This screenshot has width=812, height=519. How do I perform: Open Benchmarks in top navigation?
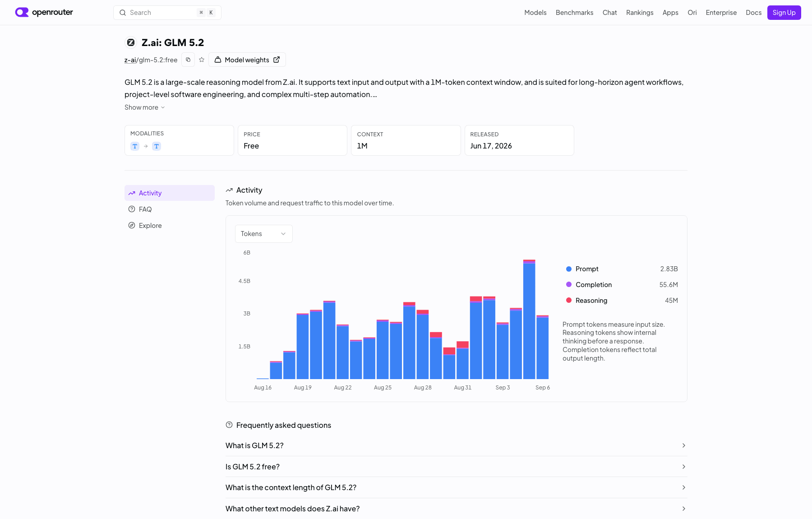(575, 13)
